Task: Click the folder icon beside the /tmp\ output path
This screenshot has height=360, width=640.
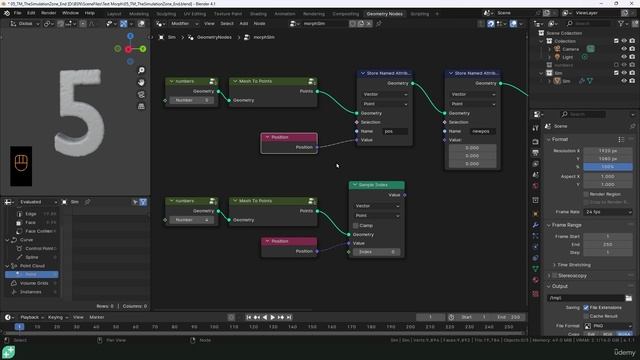Action: (x=629, y=298)
